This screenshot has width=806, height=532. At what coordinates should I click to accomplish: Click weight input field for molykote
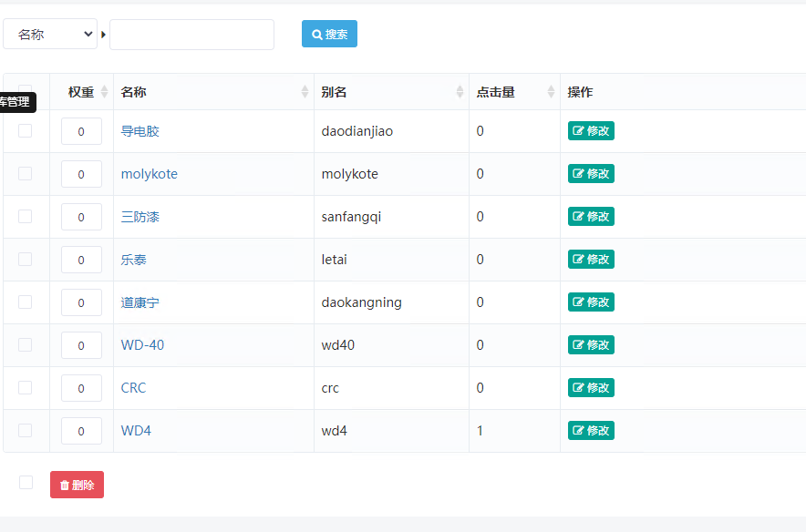[x=81, y=174]
